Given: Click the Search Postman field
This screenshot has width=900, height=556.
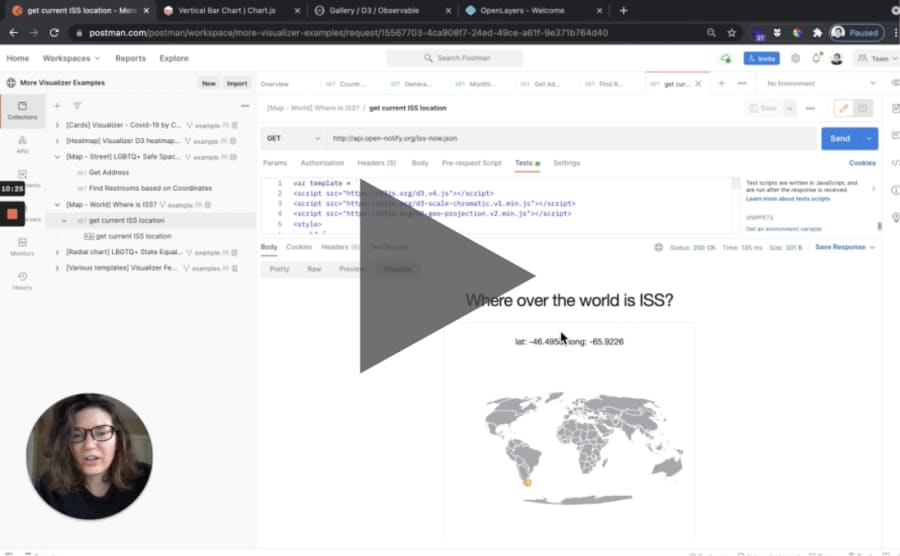Looking at the screenshot, I should coord(455,58).
